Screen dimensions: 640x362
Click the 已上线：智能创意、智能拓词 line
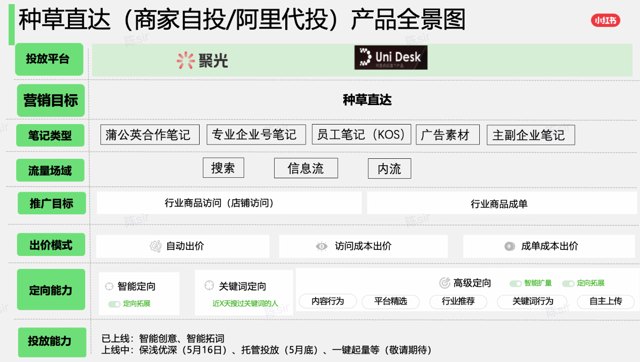[x=163, y=338]
